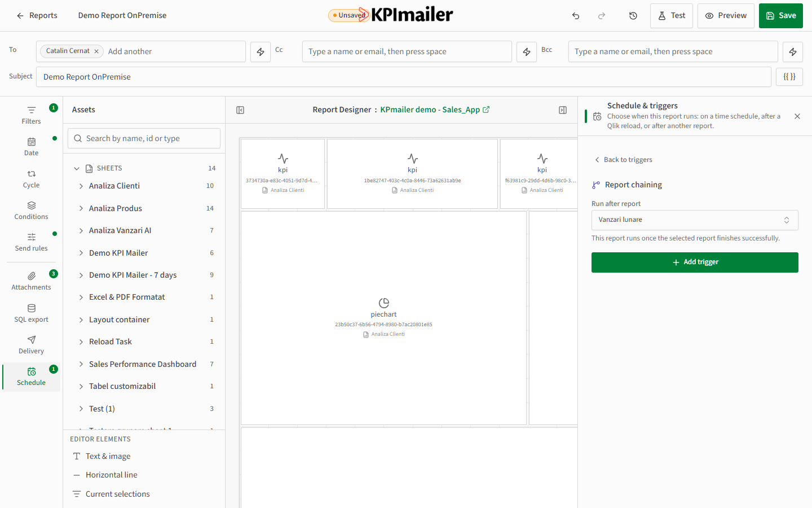Click the Demo Report OnPremise title
This screenshot has width=812, height=508.
click(122, 16)
